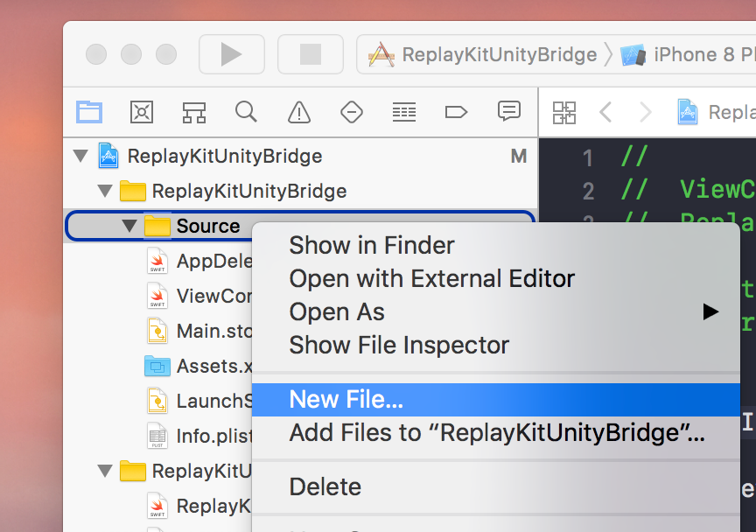The image size is (756, 532).
Task: Collapse the ReplayKitUnityBridge project root
Action: [81, 157]
